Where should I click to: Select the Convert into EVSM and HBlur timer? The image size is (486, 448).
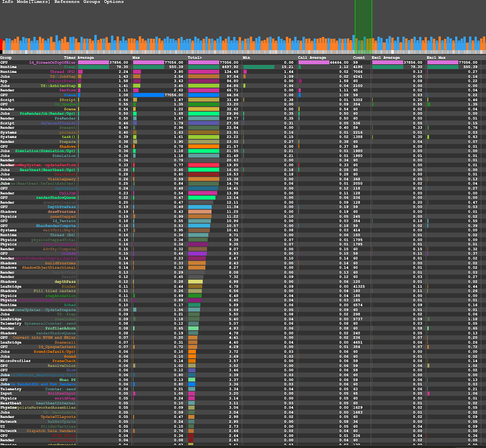coord(44,337)
